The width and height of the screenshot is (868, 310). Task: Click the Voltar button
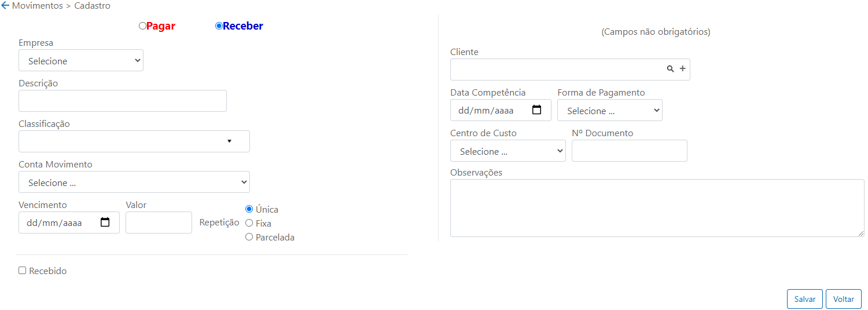coord(844,299)
